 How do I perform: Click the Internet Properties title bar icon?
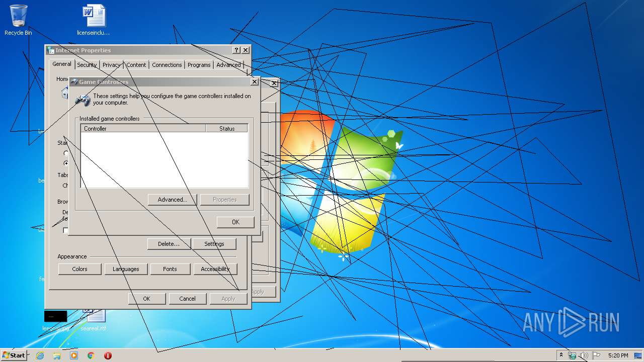[x=51, y=50]
